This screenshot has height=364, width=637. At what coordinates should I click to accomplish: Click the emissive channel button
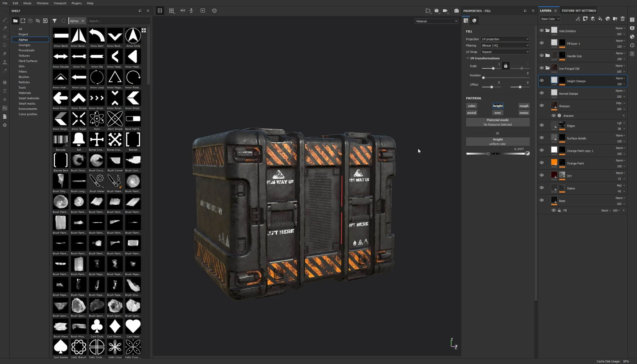(x=524, y=113)
